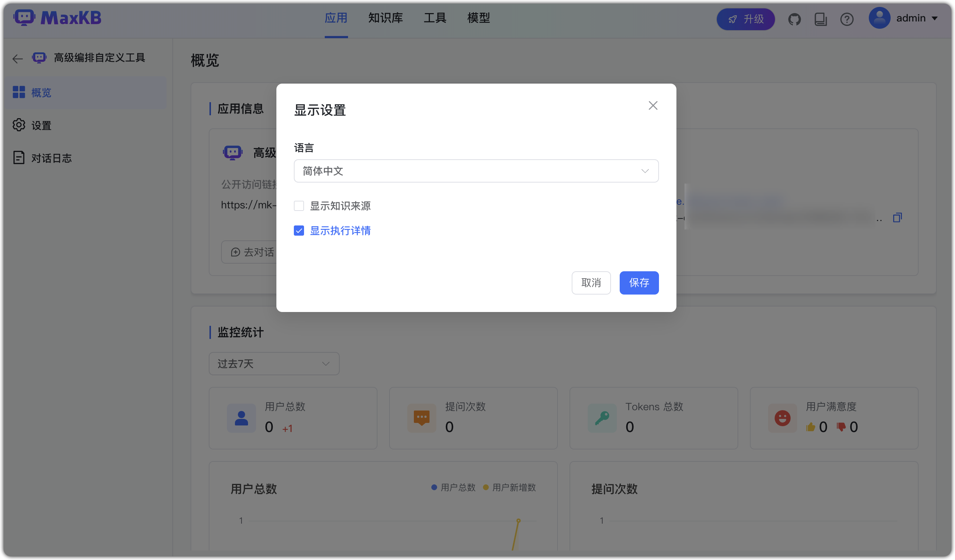Open the 过去7天 time range dropdown

[273, 363]
